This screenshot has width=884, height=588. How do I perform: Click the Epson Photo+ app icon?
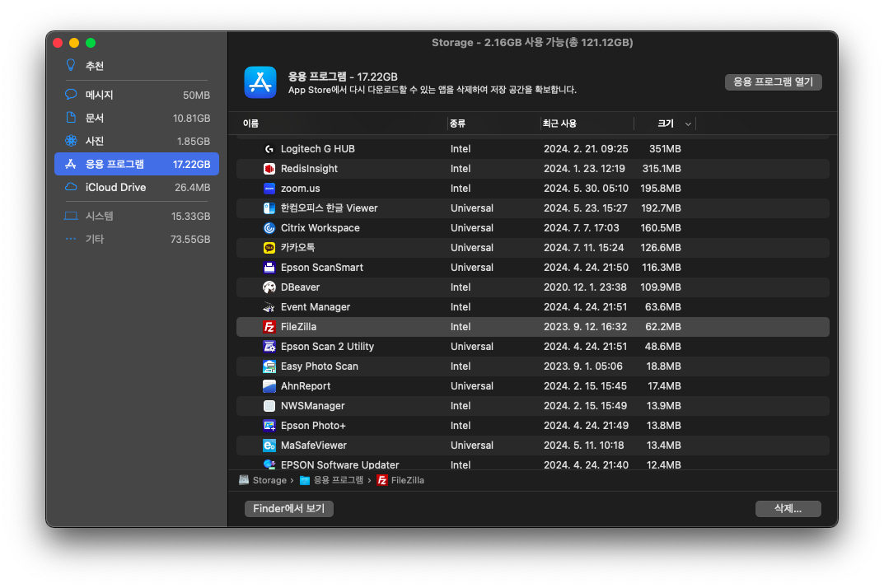pyautogui.click(x=269, y=425)
